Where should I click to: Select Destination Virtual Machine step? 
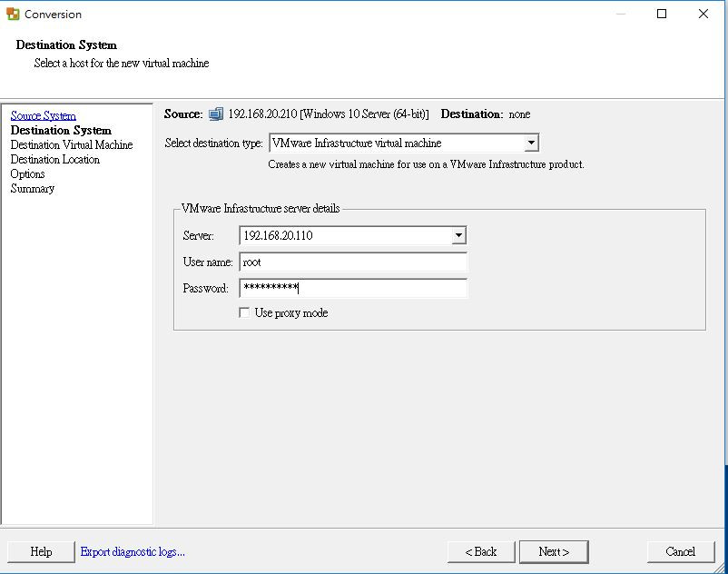tap(72, 145)
